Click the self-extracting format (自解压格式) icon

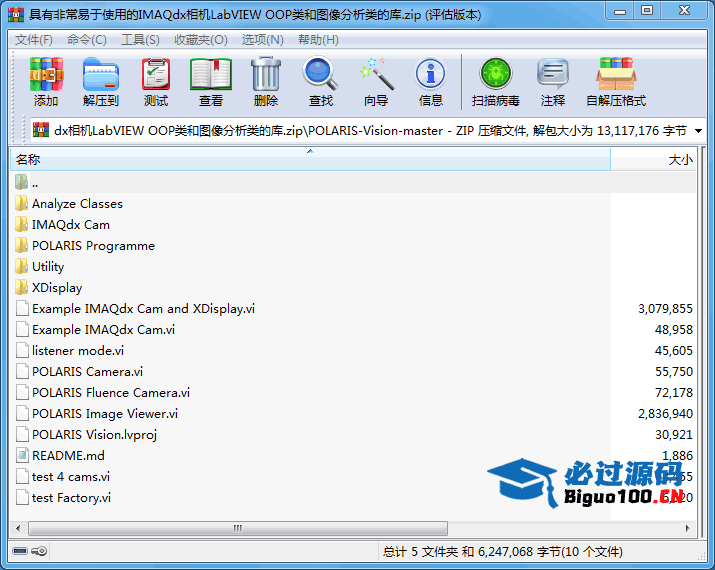click(x=616, y=81)
